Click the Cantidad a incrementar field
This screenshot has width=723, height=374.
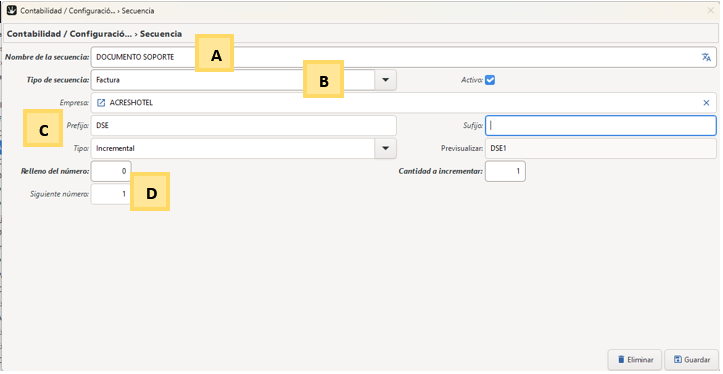point(505,171)
